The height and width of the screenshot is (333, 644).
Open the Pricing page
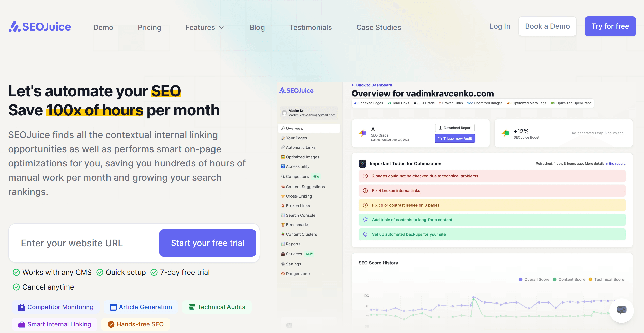click(149, 27)
